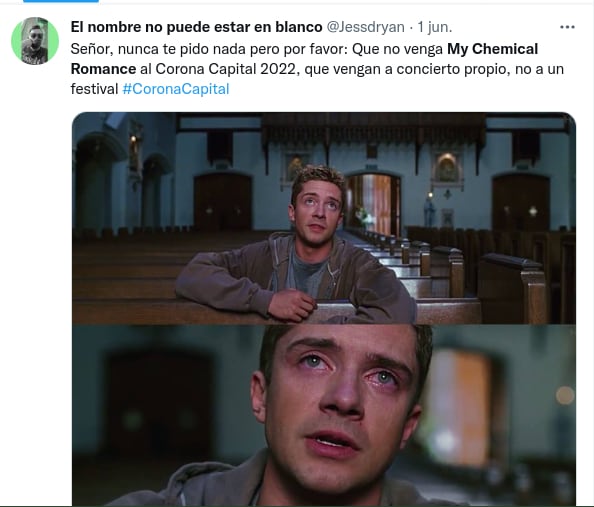This screenshot has width=594, height=507.
Task: Open the tweet via its "1 jun." timestamp
Action: (435, 27)
